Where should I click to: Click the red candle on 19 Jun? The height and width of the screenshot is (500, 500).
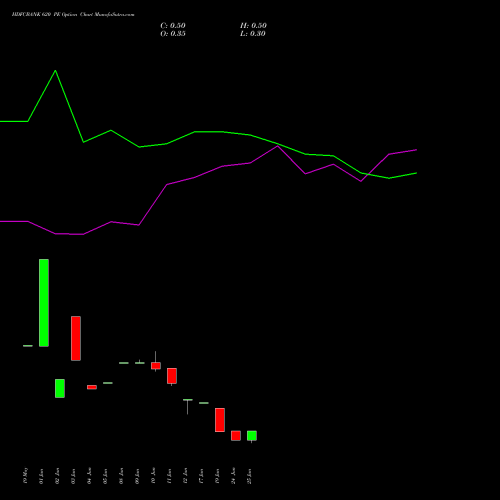pyautogui.click(x=220, y=420)
